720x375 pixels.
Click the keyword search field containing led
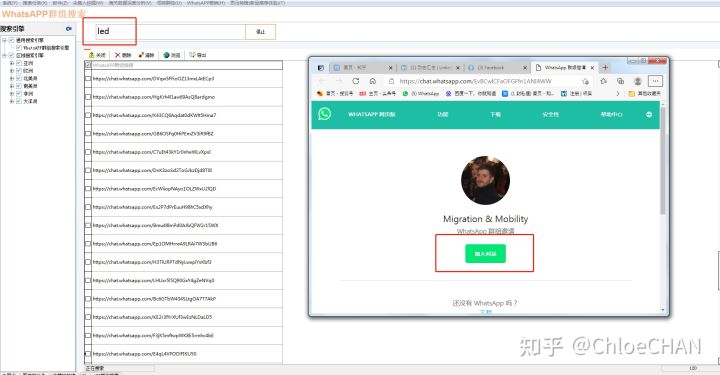[169, 31]
